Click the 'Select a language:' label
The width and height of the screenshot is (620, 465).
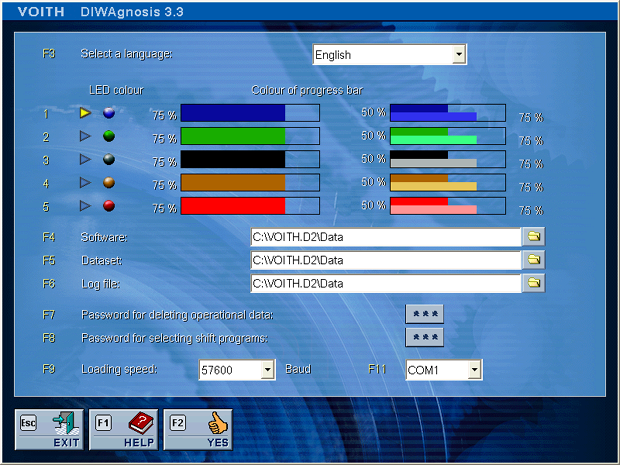127,54
